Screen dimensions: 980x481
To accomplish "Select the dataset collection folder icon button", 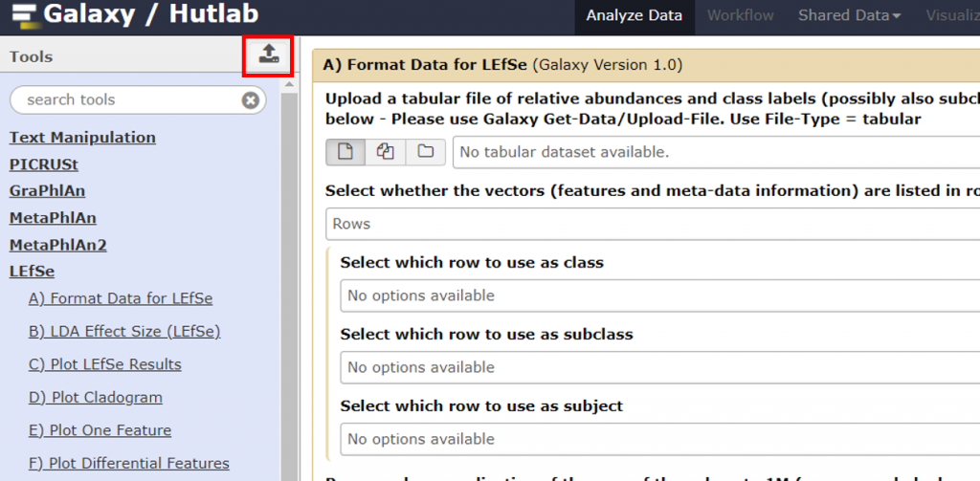I will coord(426,152).
